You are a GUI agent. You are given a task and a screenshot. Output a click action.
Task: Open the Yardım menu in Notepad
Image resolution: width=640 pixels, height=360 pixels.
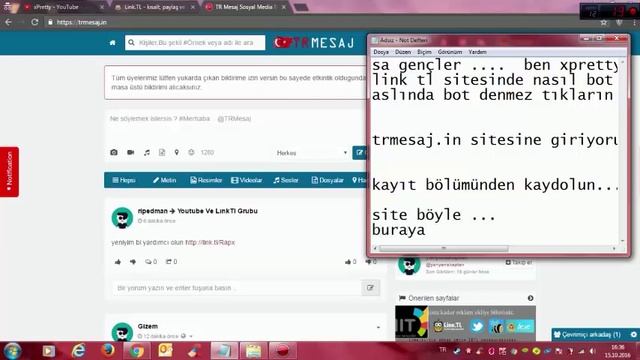[x=477, y=52]
